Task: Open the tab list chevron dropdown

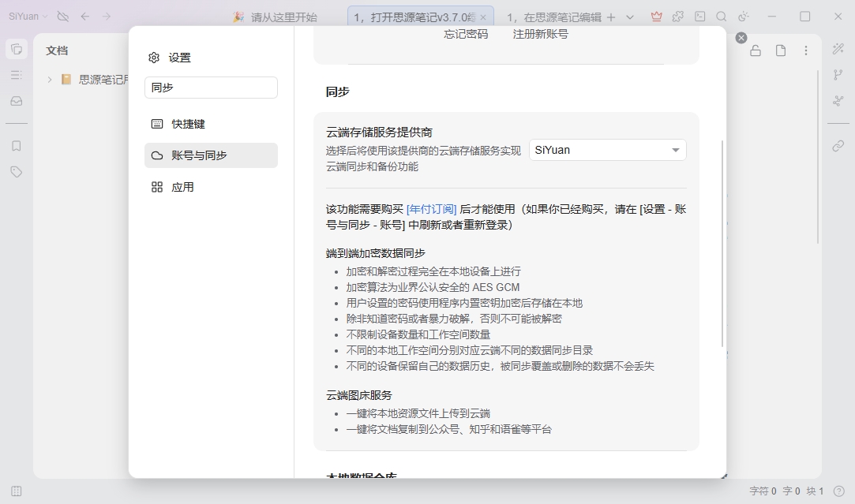Action: 630,17
